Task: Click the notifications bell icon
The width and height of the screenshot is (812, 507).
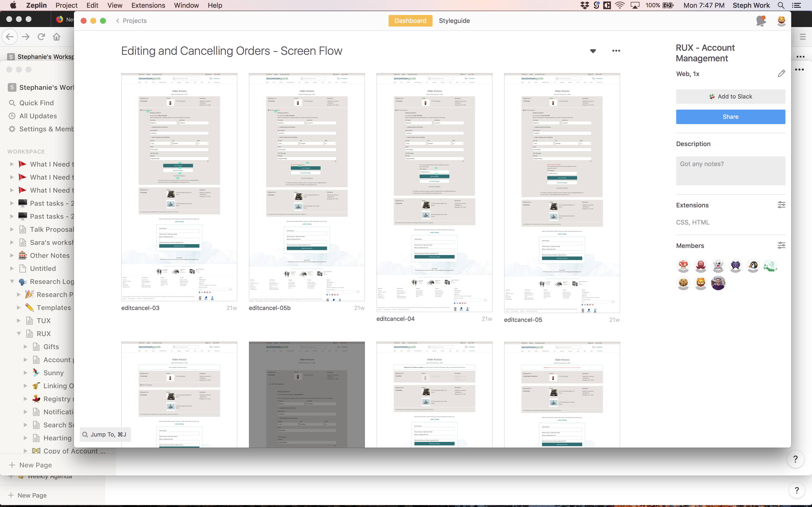Action: (x=761, y=21)
